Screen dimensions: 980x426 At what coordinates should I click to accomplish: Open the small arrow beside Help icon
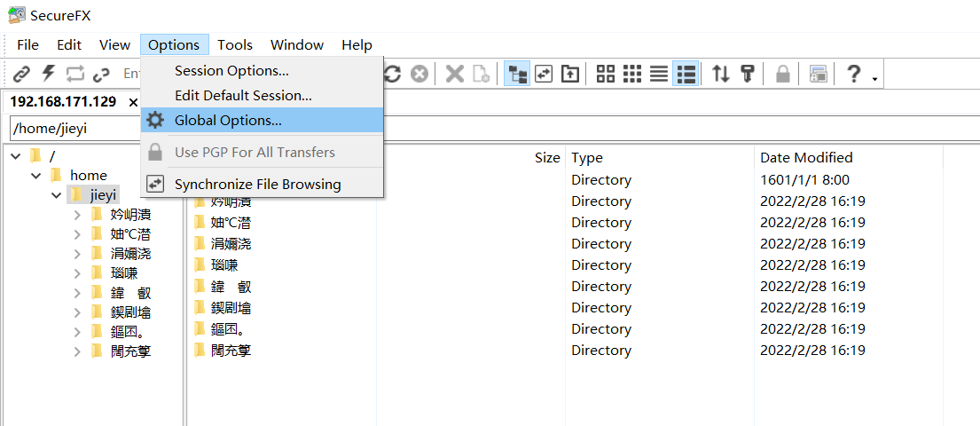(x=874, y=78)
